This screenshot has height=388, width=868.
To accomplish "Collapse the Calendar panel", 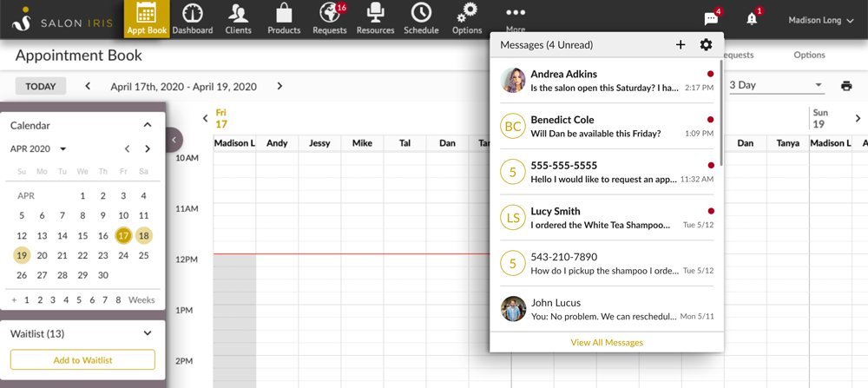I will click(x=148, y=125).
